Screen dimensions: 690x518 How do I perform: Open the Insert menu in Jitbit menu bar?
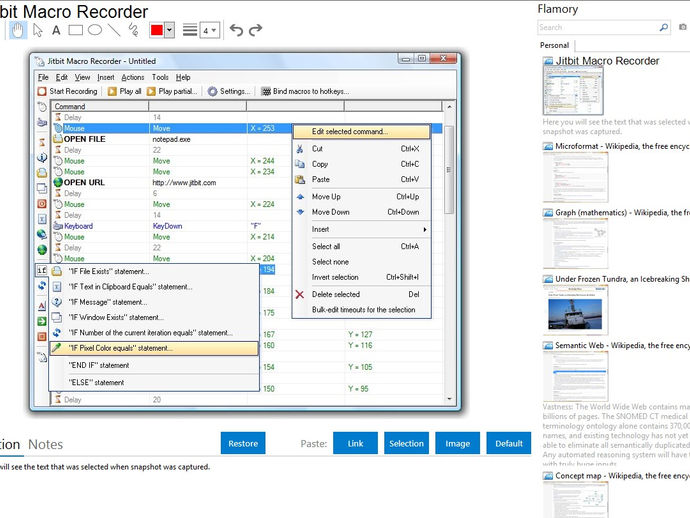click(106, 77)
